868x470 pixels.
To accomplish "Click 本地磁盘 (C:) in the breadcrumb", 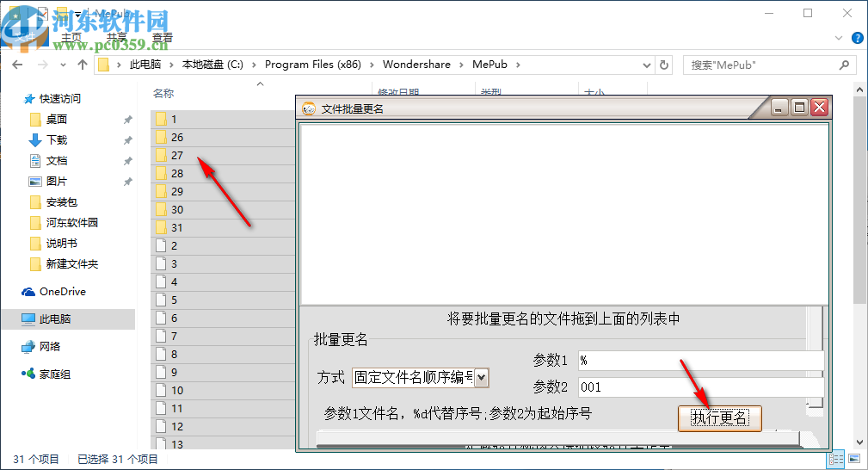I will [212, 65].
